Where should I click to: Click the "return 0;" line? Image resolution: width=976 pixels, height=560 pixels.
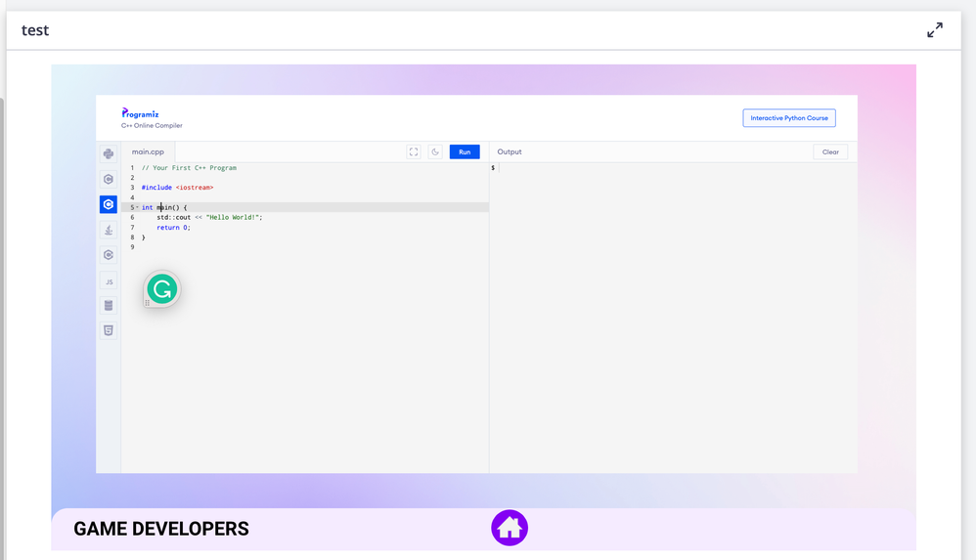coord(174,227)
